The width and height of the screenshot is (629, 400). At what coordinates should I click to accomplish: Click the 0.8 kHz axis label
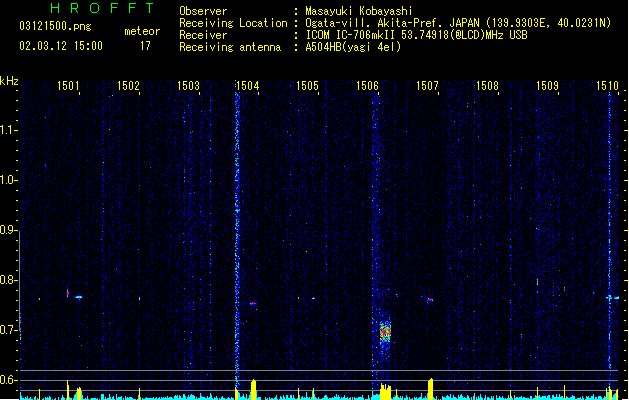8,280
